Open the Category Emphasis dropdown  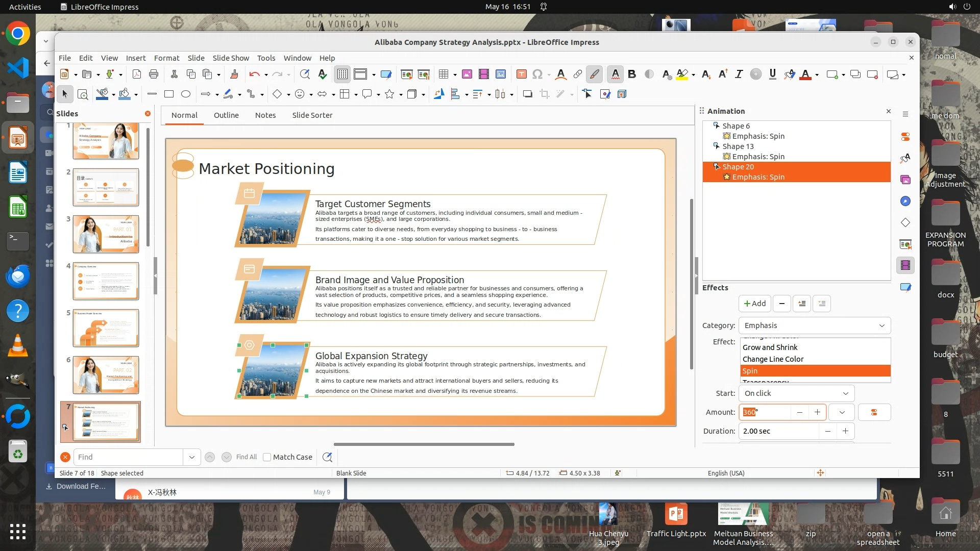[x=814, y=325]
